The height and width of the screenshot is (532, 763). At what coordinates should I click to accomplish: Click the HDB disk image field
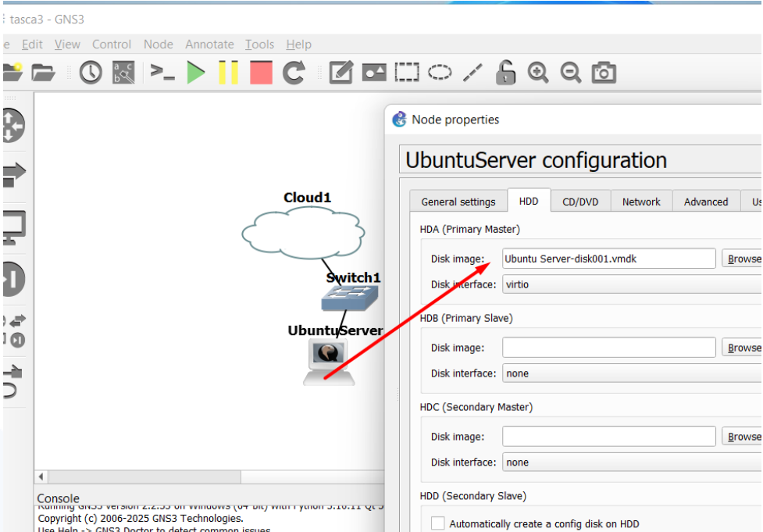pyautogui.click(x=608, y=348)
